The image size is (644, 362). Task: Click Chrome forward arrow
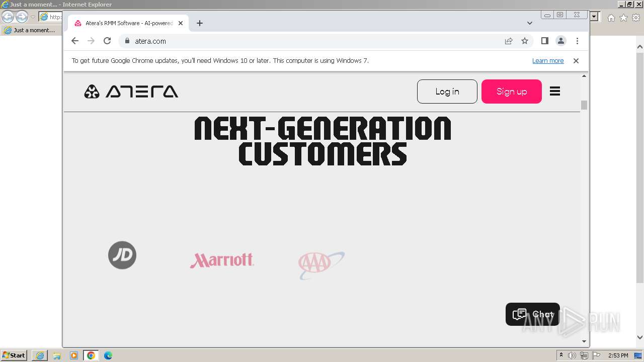(91, 41)
